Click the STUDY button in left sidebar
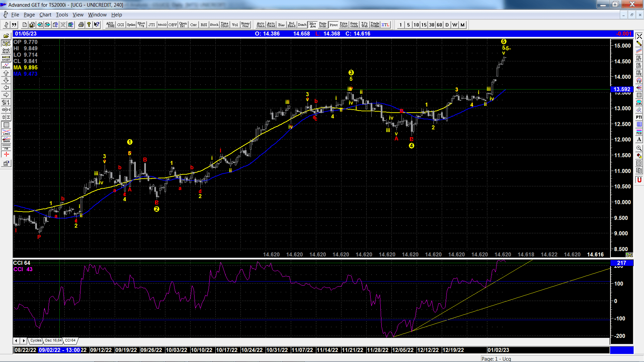This screenshot has height=362, width=644. [x=6, y=58]
